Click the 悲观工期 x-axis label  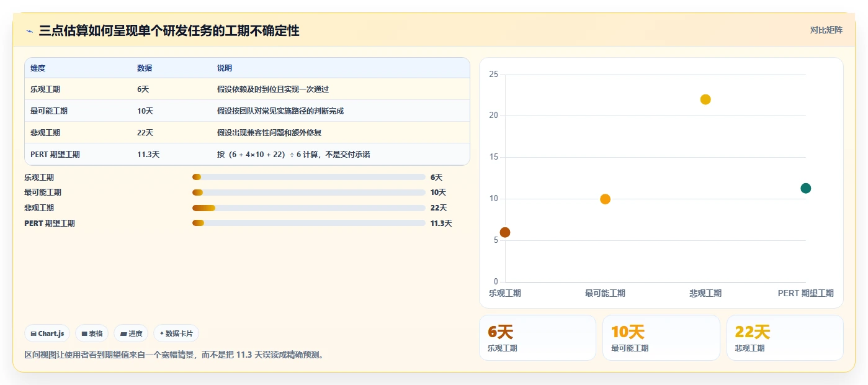tap(705, 294)
